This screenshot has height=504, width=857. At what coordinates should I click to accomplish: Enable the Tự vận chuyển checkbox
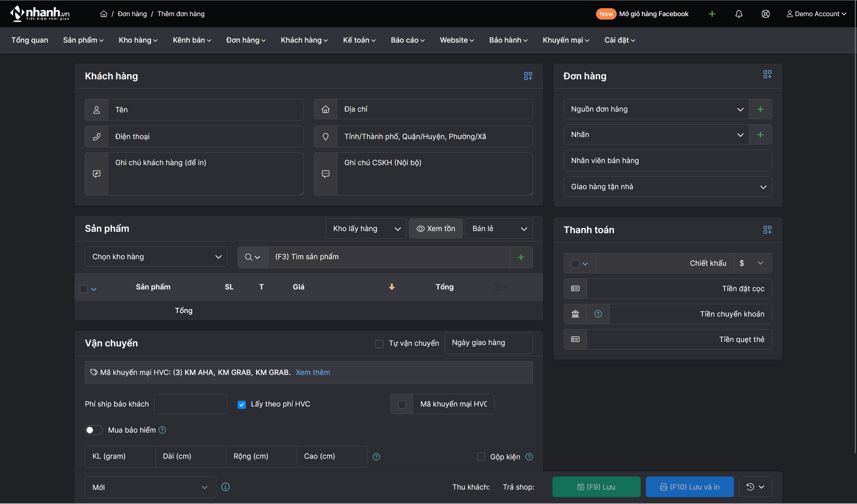coord(379,344)
